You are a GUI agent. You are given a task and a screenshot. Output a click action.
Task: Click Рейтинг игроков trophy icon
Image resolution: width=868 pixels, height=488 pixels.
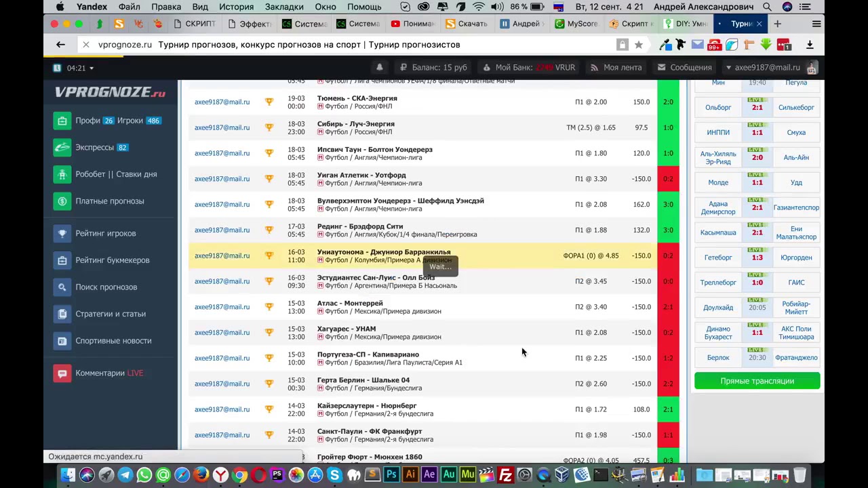(62, 233)
